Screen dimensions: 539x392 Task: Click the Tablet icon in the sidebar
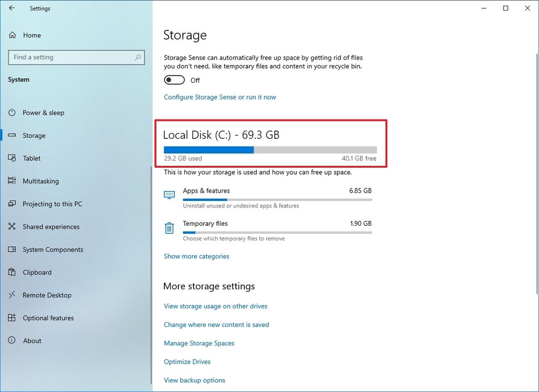click(x=13, y=158)
